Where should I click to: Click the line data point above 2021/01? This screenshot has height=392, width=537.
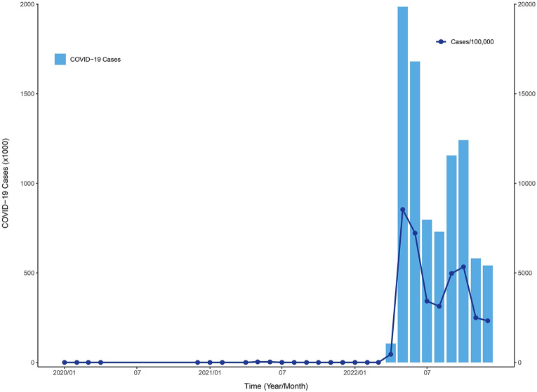point(210,363)
